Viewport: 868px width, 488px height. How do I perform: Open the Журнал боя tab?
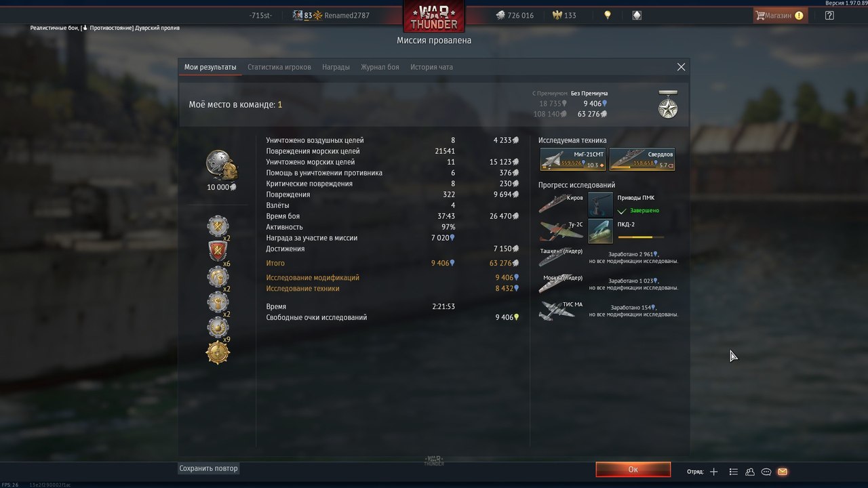tap(380, 67)
